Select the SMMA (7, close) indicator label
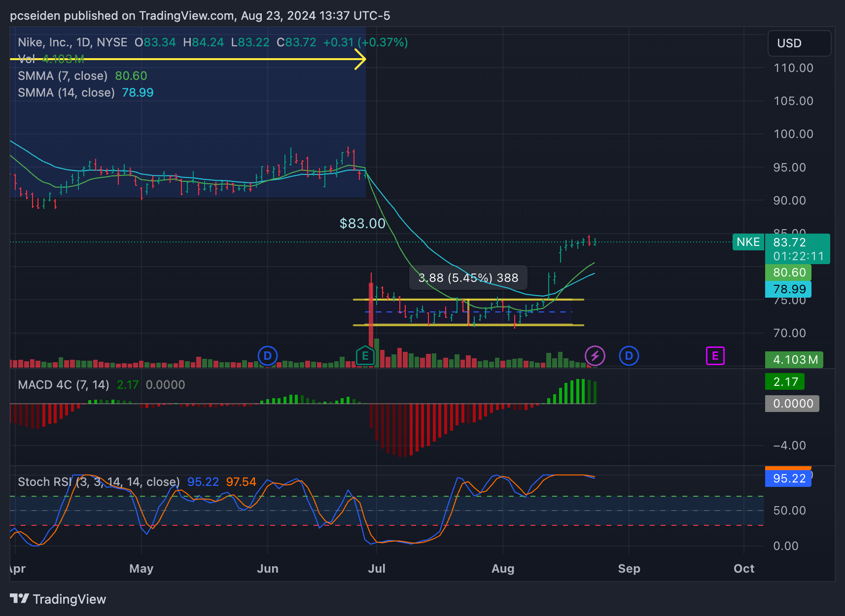Image resolution: width=845 pixels, height=616 pixels. (x=63, y=76)
